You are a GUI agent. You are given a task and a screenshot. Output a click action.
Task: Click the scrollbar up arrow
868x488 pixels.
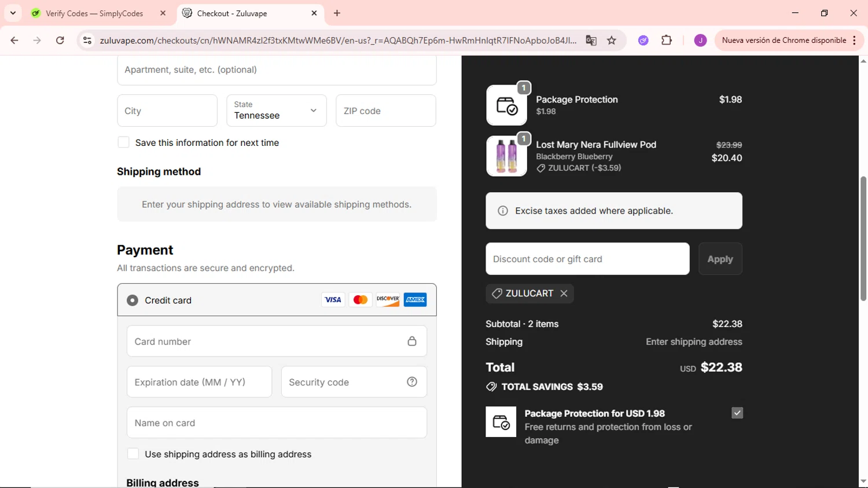pyautogui.click(x=863, y=61)
